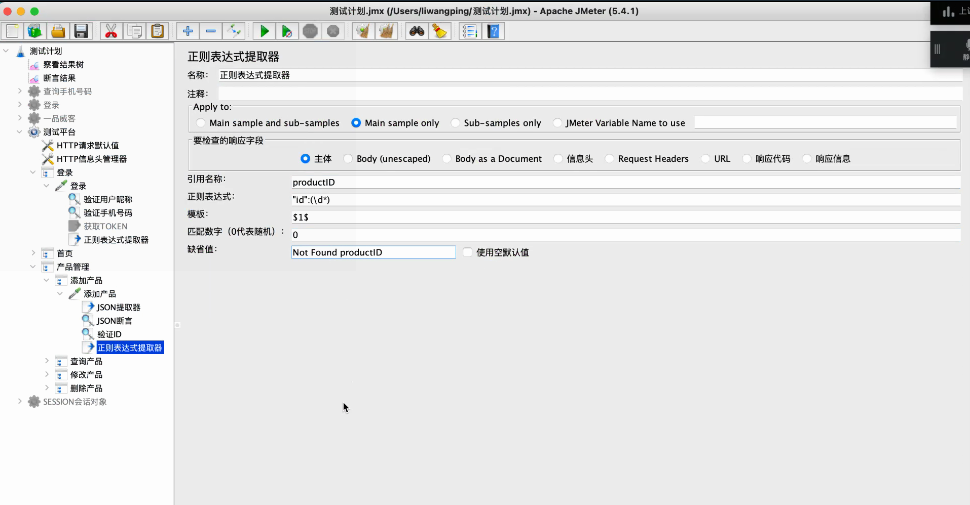
Task: Click the Toggle enable/disable toolbar icon
Action: tap(234, 31)
